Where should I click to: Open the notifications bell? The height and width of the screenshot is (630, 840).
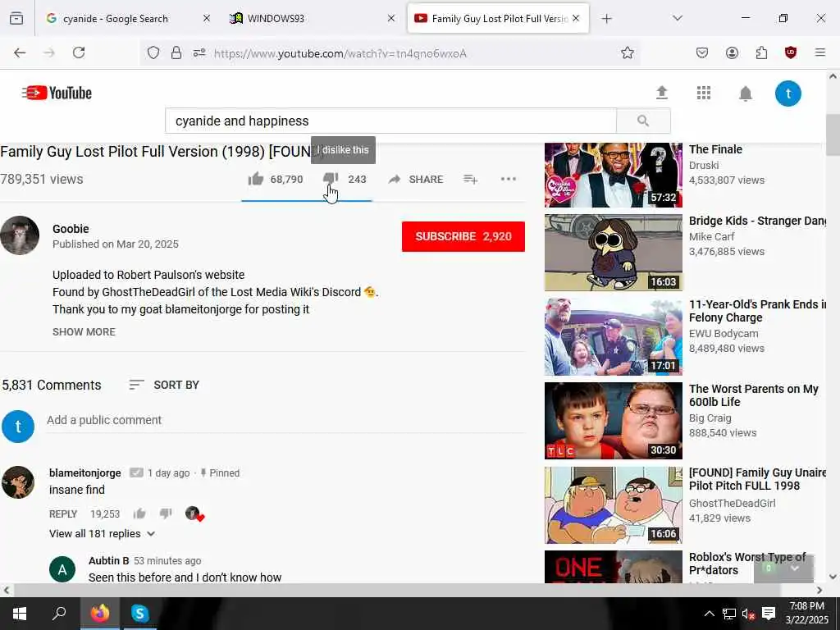point(745,94)
